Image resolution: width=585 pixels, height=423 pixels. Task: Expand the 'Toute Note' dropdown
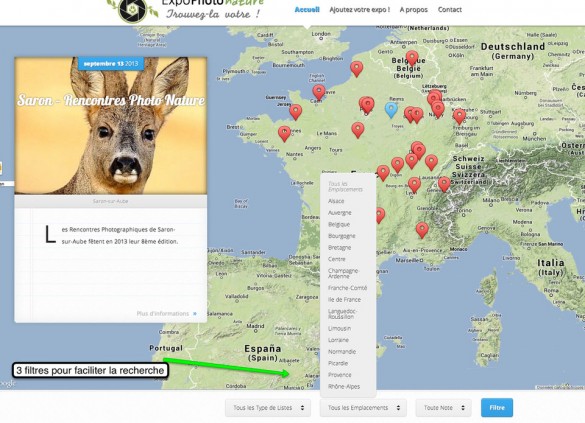coord(444,408)
